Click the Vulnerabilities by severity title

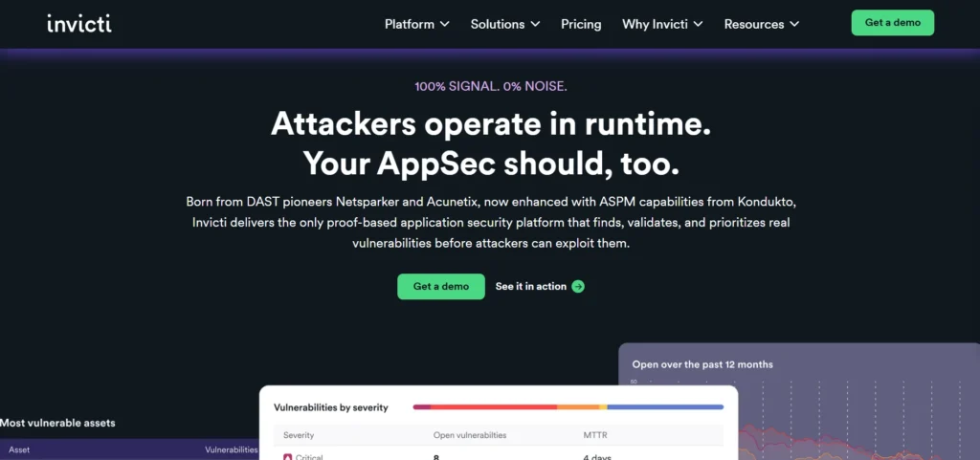pyautogui.click(x=330, y=407)
